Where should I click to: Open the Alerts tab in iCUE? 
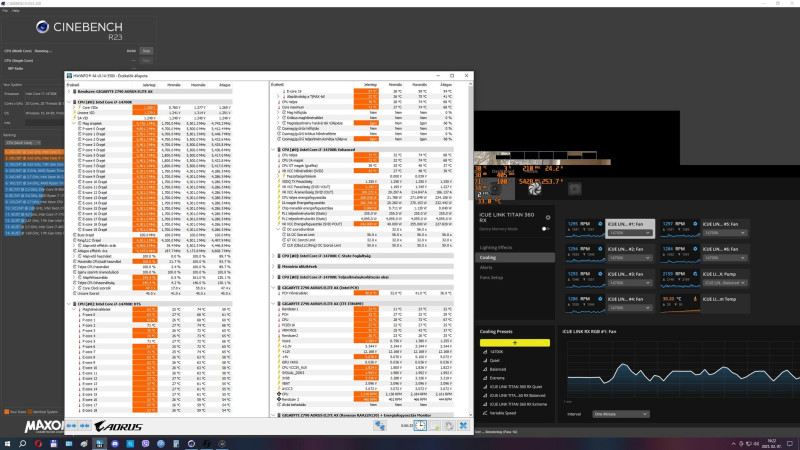tap(486, 267)
